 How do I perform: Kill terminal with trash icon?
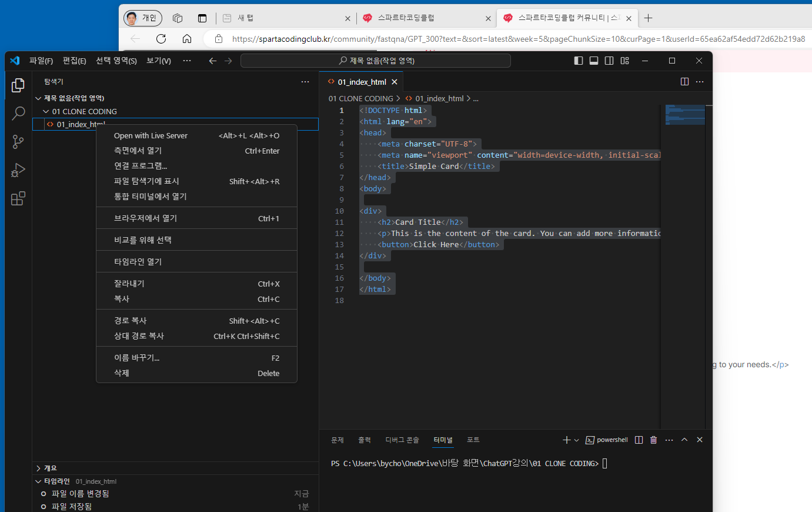pos(654,440)
